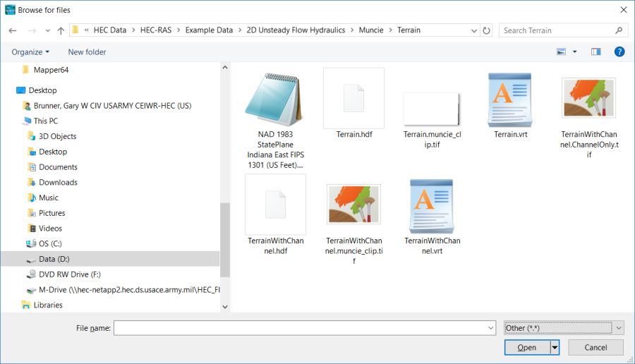The width and height of the screenshot is (635, 364).
Task: Select the NAD 1983 StatePlane projection file
Action: (275, 120)
